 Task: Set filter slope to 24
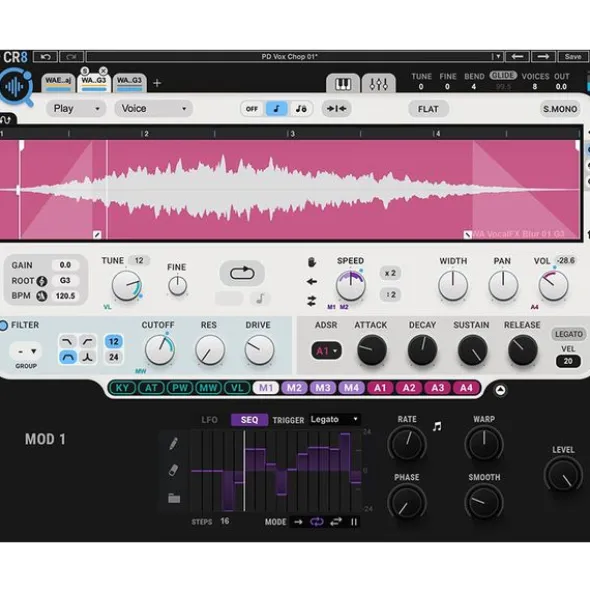click(113, 357)
